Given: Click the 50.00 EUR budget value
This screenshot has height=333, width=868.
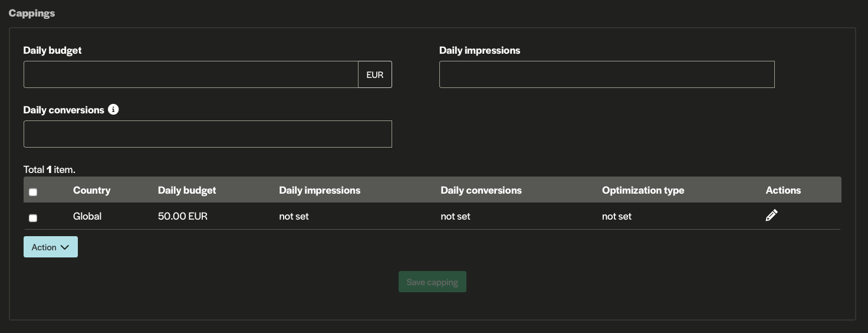Looking at the screenshot, I should [x=183, y=216].
